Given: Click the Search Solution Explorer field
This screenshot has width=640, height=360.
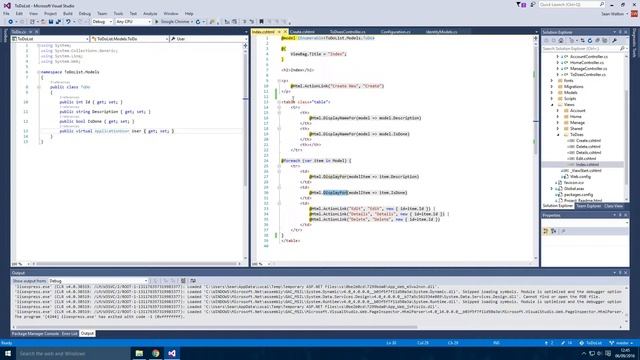Looking at the screenshot, I should 584,49.
